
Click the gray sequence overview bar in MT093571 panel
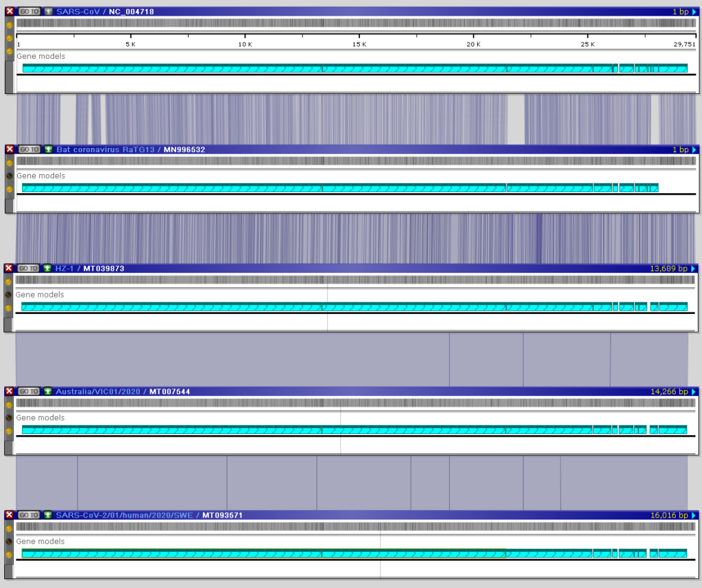pos(356,526)
